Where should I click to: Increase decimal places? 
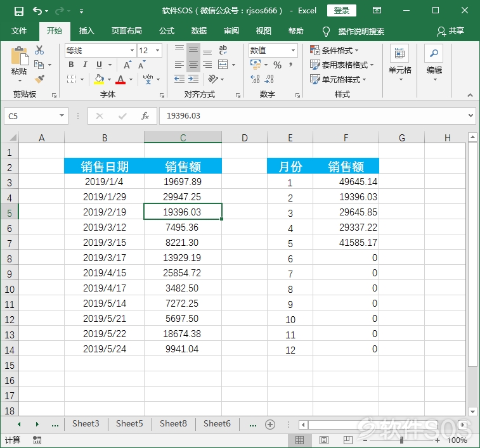click(x=255, y=79)
